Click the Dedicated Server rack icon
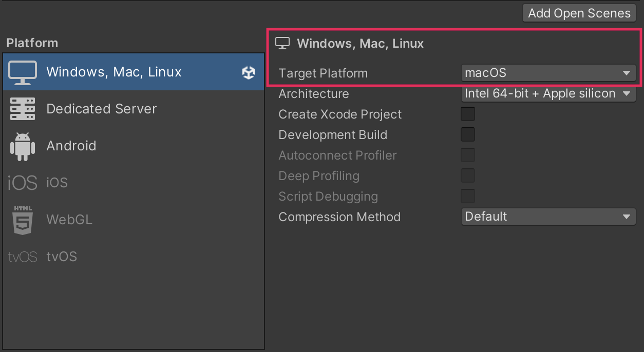The height and width of the screenshot is (352, 644). tap(23, 109)
